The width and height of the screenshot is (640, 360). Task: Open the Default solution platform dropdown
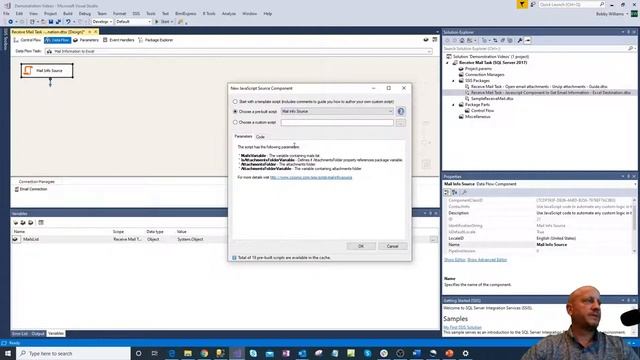[x=133, y=22]
